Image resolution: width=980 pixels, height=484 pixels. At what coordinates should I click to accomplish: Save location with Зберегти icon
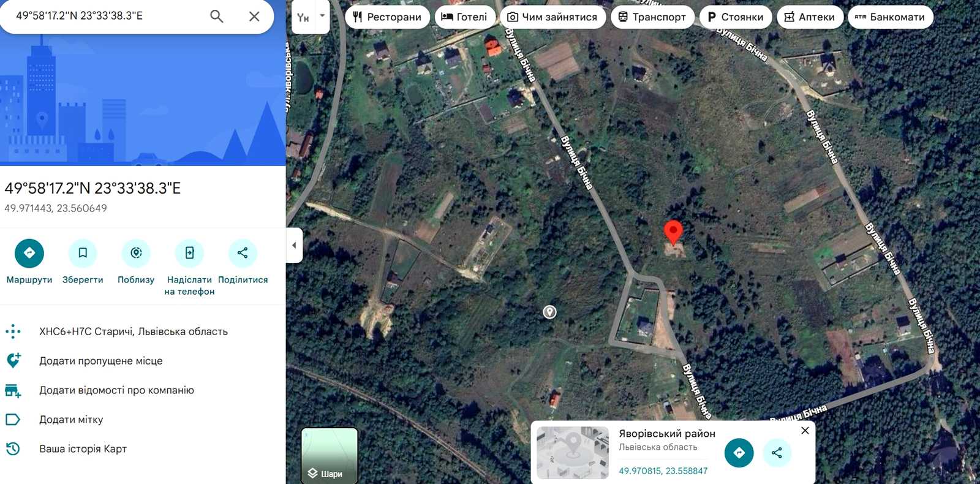(x=83, y=253)
